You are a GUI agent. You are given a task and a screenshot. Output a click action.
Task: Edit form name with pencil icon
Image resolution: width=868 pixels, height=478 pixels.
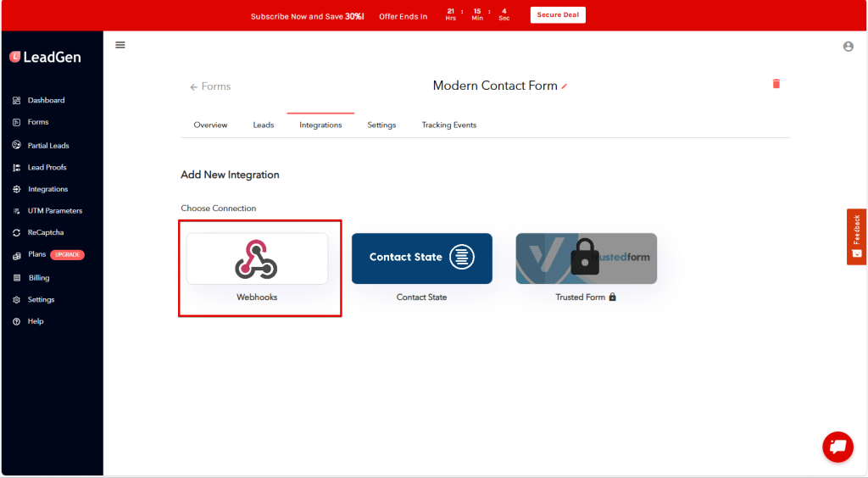click(x=565, y=86)
